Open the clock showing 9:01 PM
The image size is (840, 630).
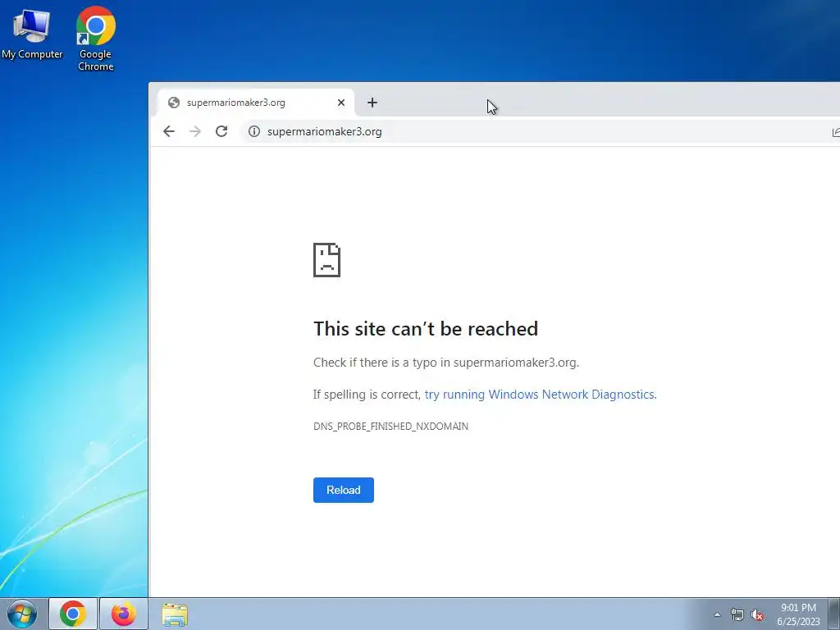pos(798,614)
